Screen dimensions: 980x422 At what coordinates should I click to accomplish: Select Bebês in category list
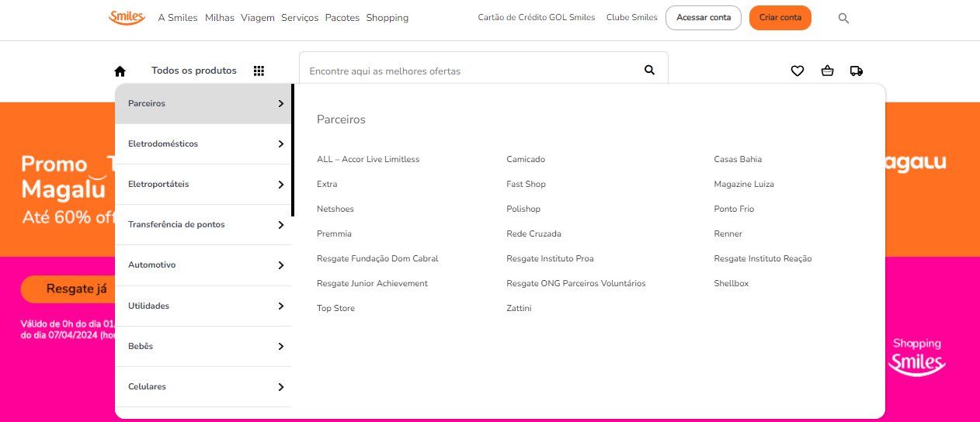pyautogui.click(x=203, y=346)
